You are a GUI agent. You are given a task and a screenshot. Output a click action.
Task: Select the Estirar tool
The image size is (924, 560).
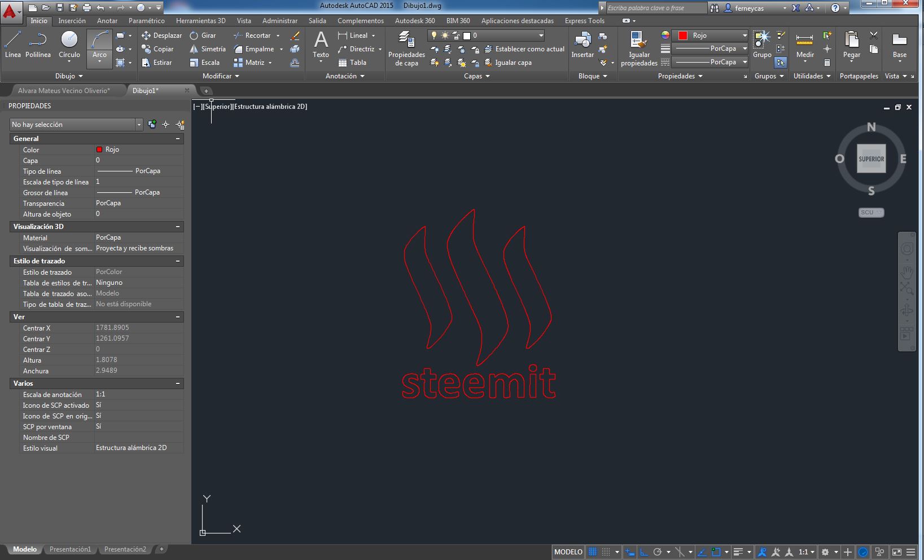[156, 63]
